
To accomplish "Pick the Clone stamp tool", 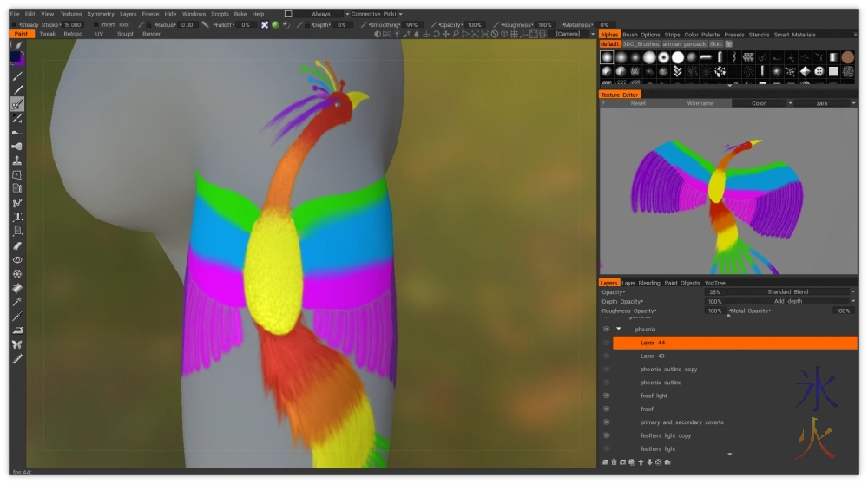I will 17,160.
